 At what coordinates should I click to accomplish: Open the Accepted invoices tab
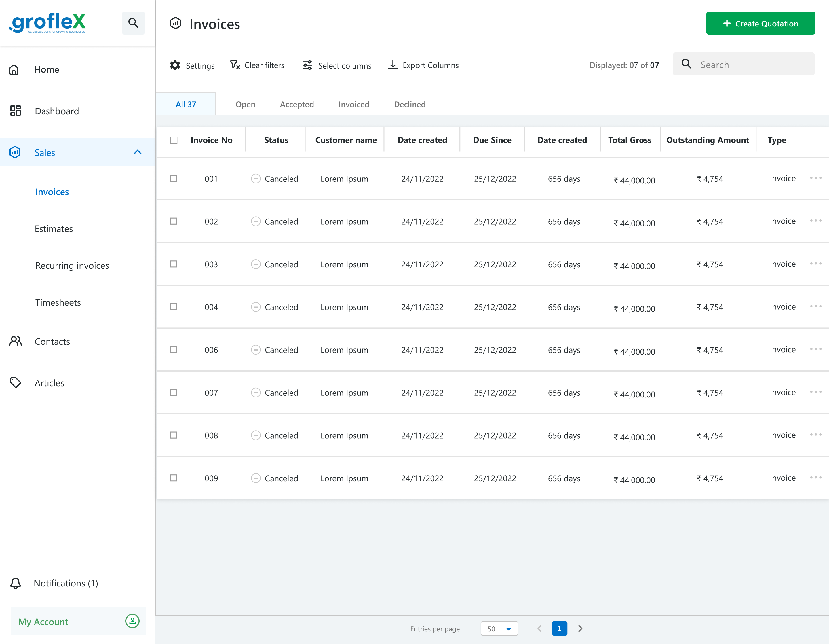click(297, 104)
